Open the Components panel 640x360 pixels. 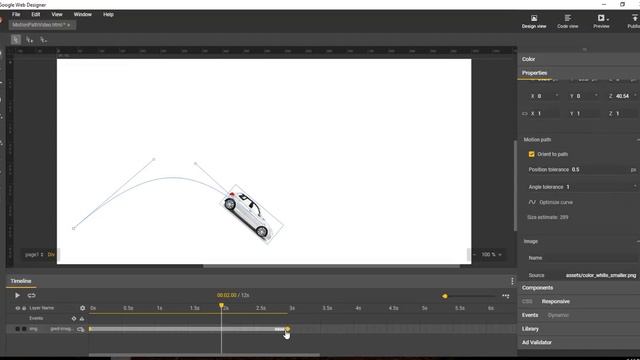tap(537, 288)
